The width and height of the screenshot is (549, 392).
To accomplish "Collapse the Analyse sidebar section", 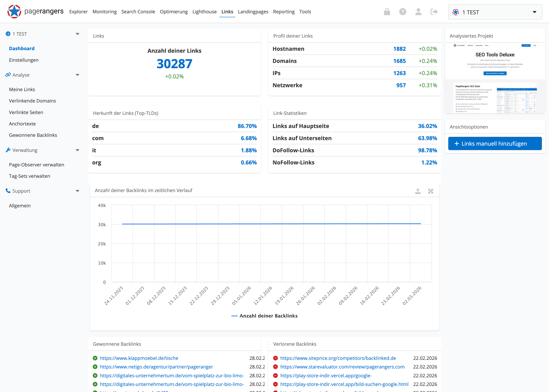I will tap(77, 75).
